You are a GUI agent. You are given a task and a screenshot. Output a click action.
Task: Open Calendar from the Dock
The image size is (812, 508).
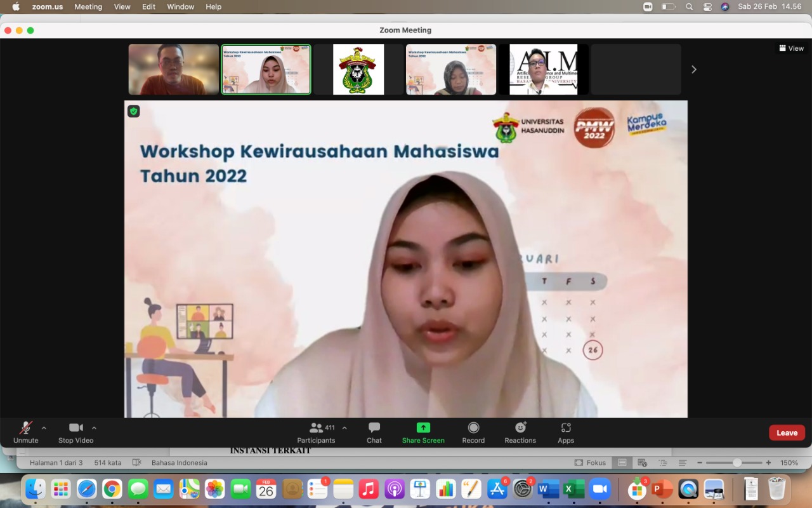click(266, 489)
